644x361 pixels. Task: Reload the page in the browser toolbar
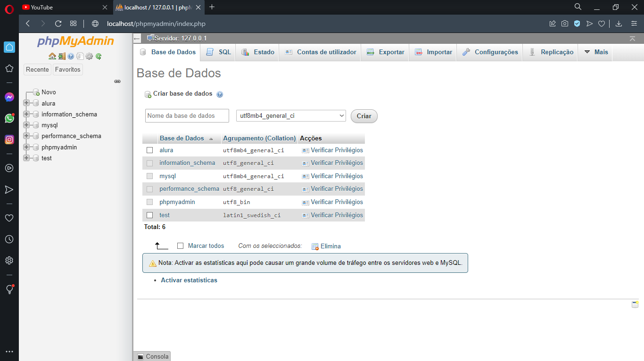(58, 24)
